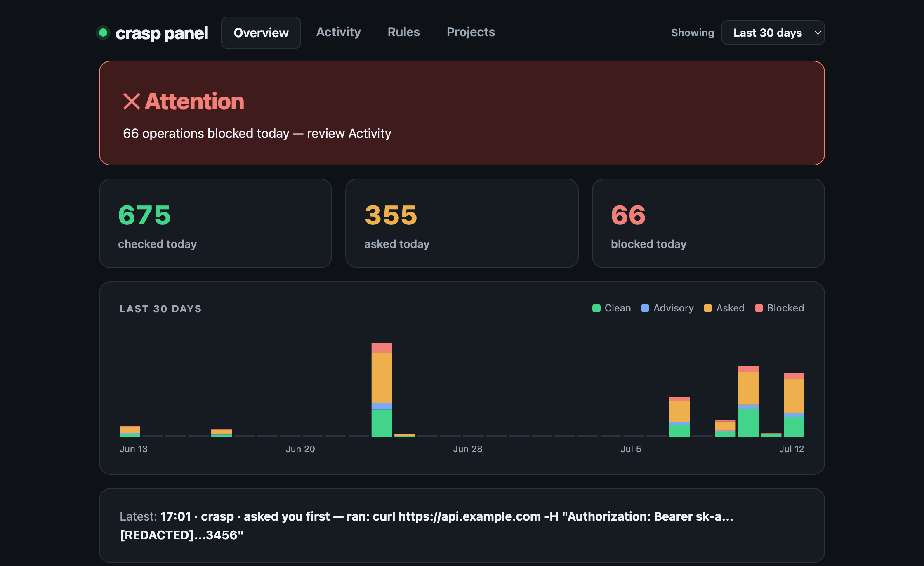Viewport: 924px width, 566px height.
Task: Click the Jun 13 chart bar
Action: [130, 431]
